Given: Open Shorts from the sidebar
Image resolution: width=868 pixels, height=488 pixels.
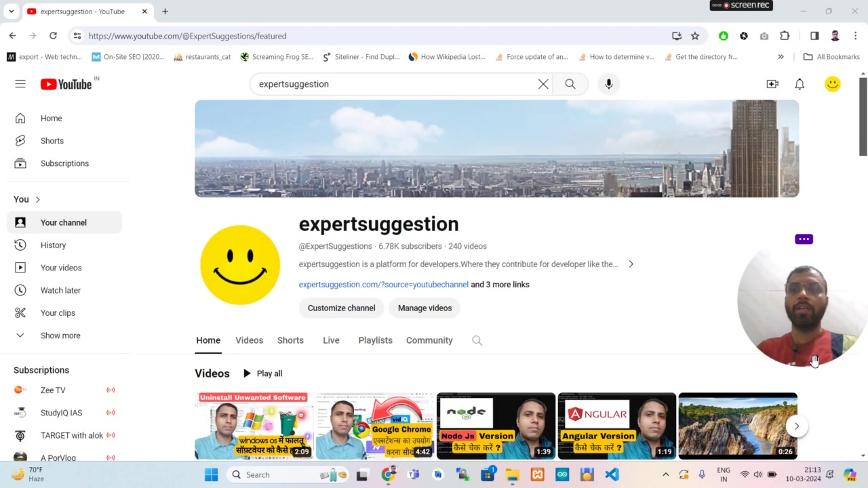Looking at the screenshot, I should [x=64, y=141].
